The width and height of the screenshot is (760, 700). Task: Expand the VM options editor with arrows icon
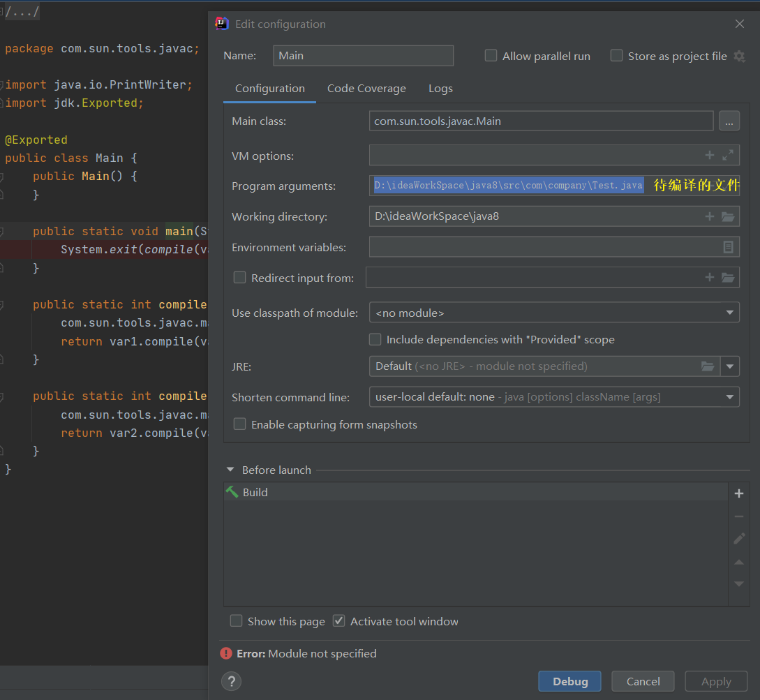tap(727, 155)
